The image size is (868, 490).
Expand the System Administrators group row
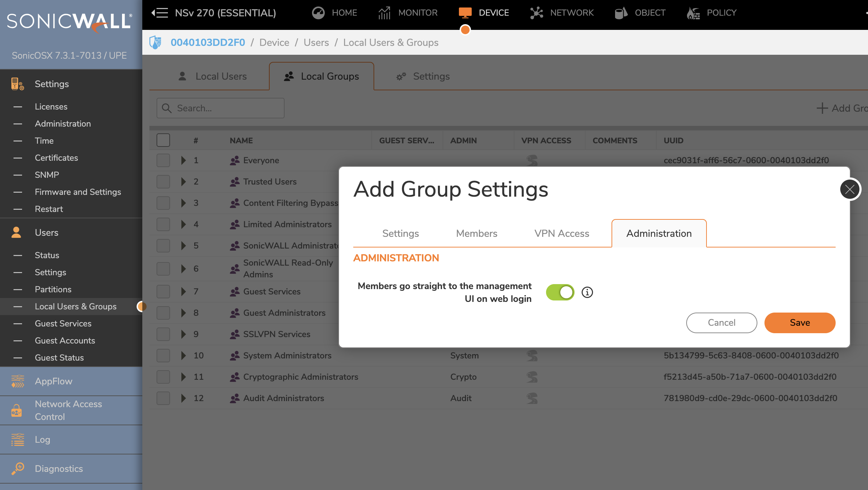coord(184,355)
